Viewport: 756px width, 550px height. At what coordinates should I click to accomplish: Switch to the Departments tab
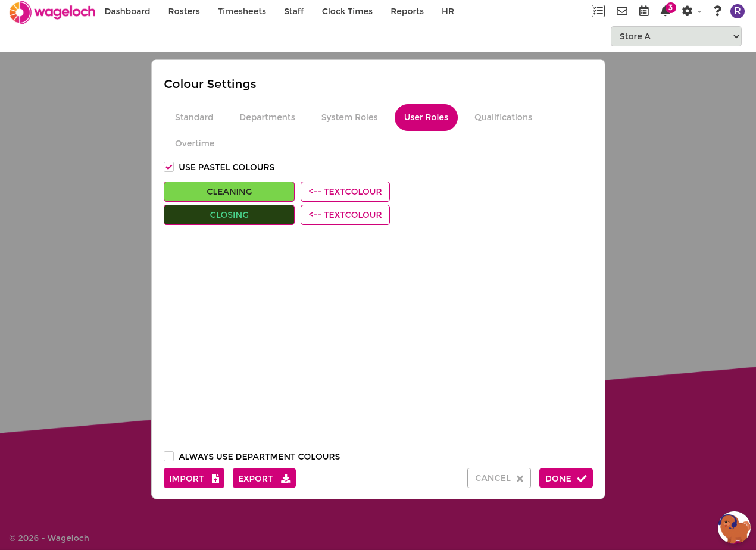[x=267, y=117]
